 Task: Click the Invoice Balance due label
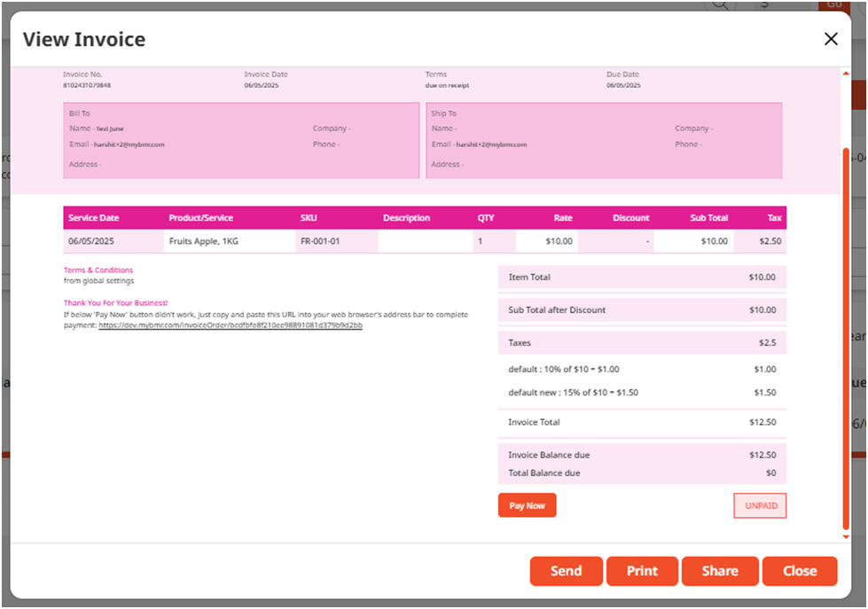(x=549, y=455)
